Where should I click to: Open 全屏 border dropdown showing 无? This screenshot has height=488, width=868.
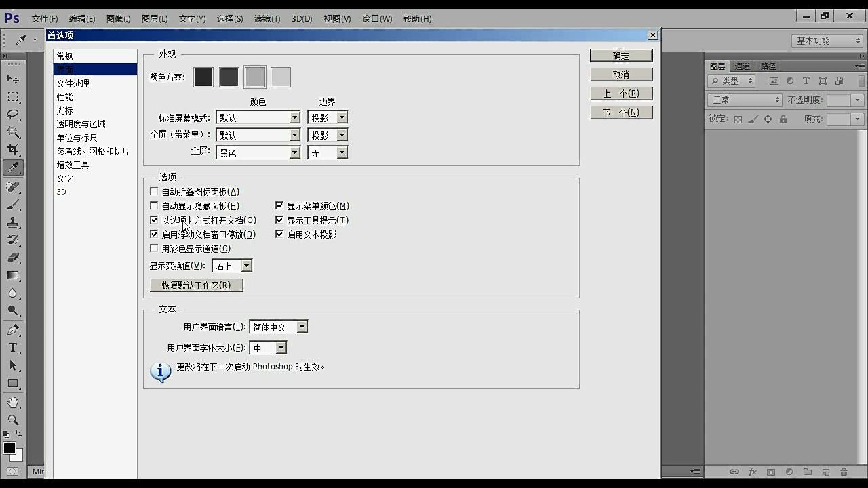tap(328, 152)
